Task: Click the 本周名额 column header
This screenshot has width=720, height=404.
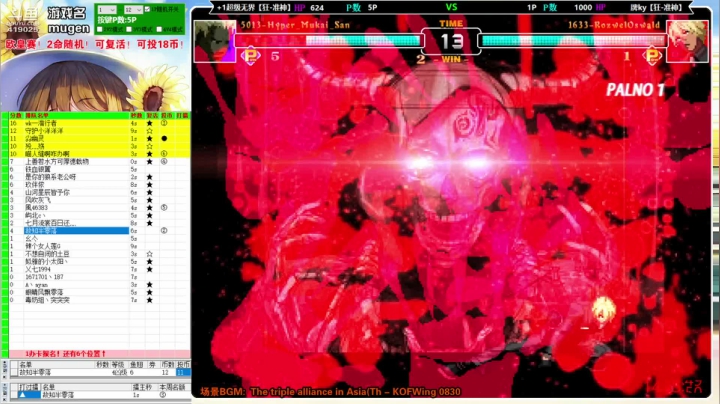Action: pyautogui.click(x=172, y=387)
